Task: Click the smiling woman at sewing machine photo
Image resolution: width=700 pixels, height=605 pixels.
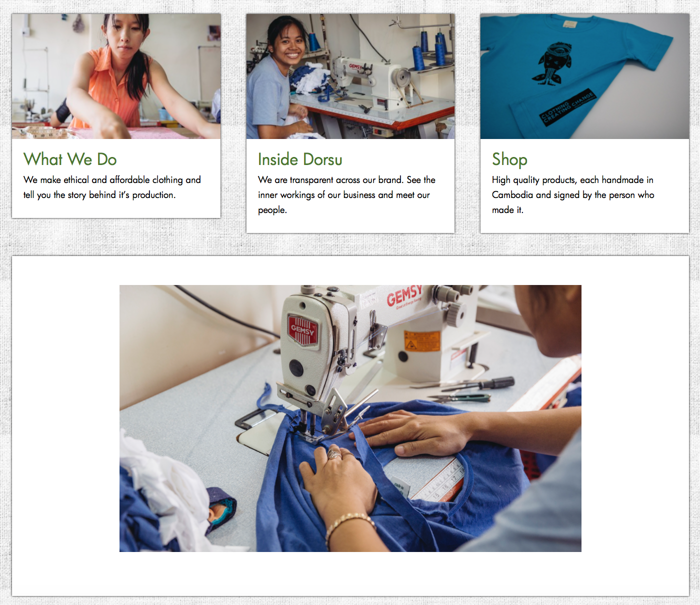Action: coord(350,76)
